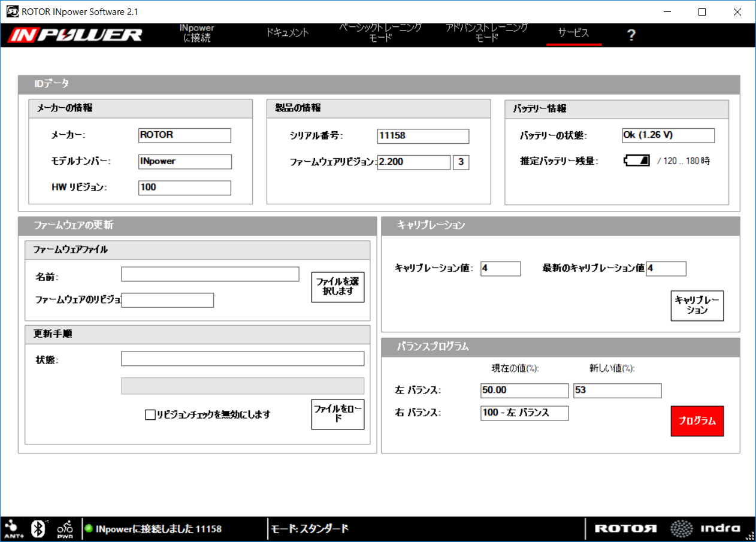Click the estimated battery level icon
Viewport: 756px width, 542px height.
637,161
